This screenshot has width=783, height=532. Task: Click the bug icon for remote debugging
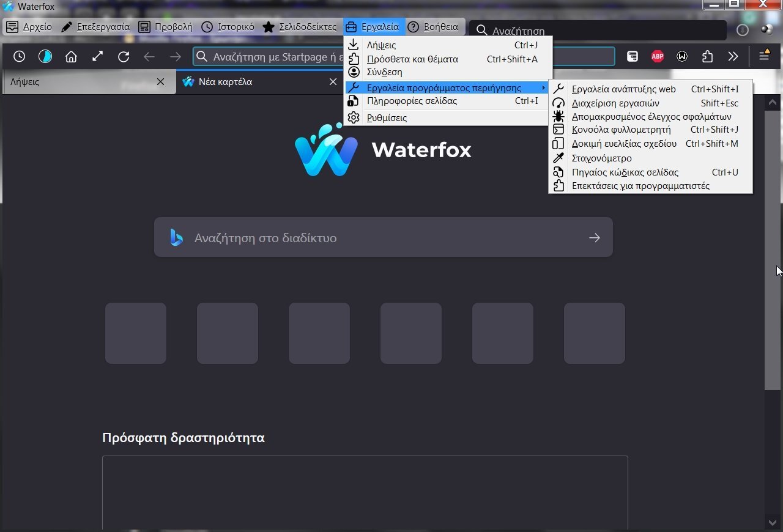[558, 116]
